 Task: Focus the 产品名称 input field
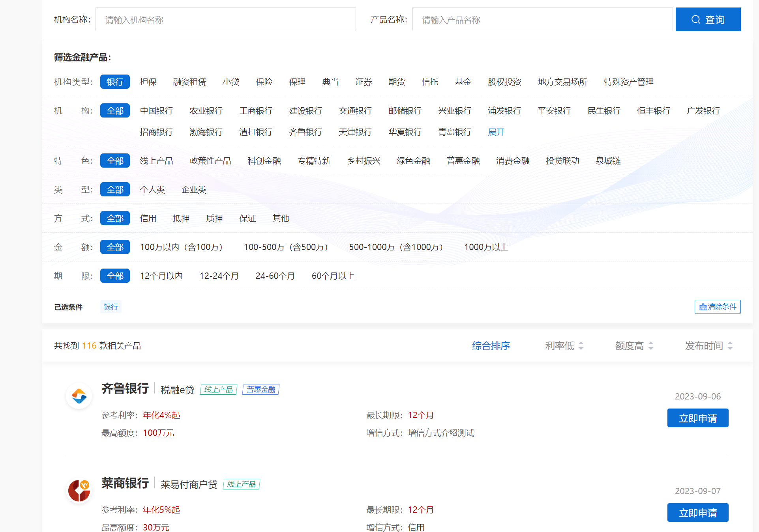(x=542, y=19)
